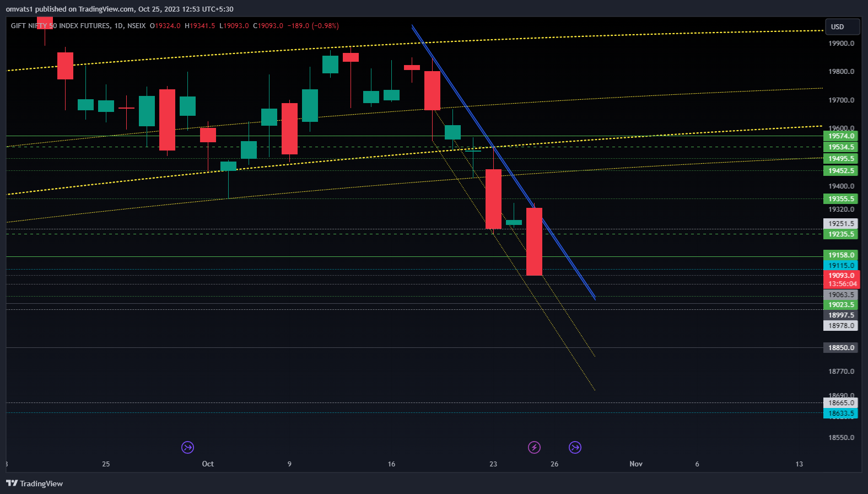Click the red current price 19093.0 label
Screen dimensions: 868x494
click(841, 275)
